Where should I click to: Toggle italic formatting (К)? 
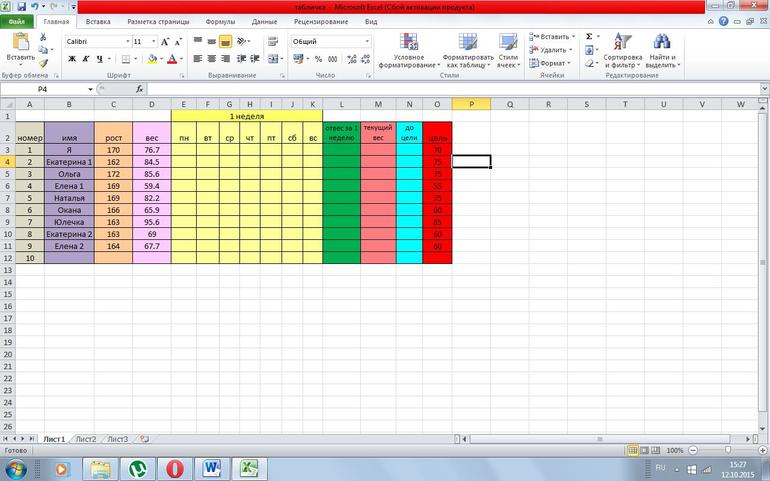click(85, 59)
